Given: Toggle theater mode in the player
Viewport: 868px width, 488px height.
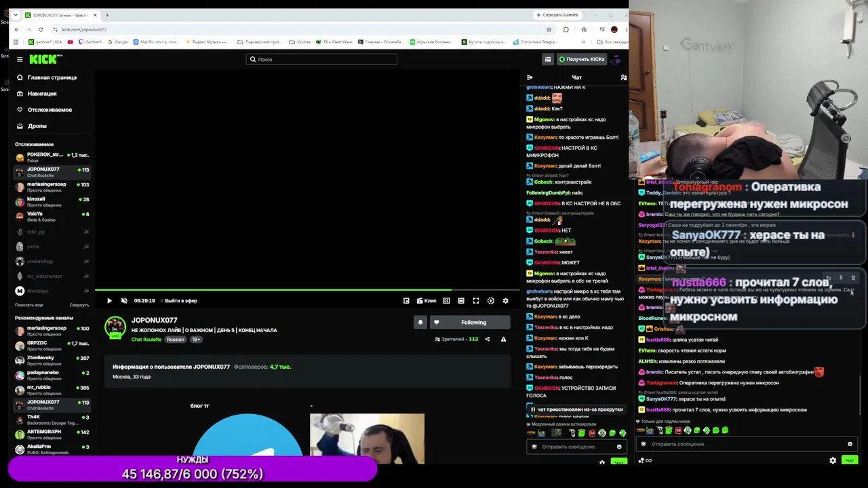Looking at the screenshot, I should click(461, 301).
